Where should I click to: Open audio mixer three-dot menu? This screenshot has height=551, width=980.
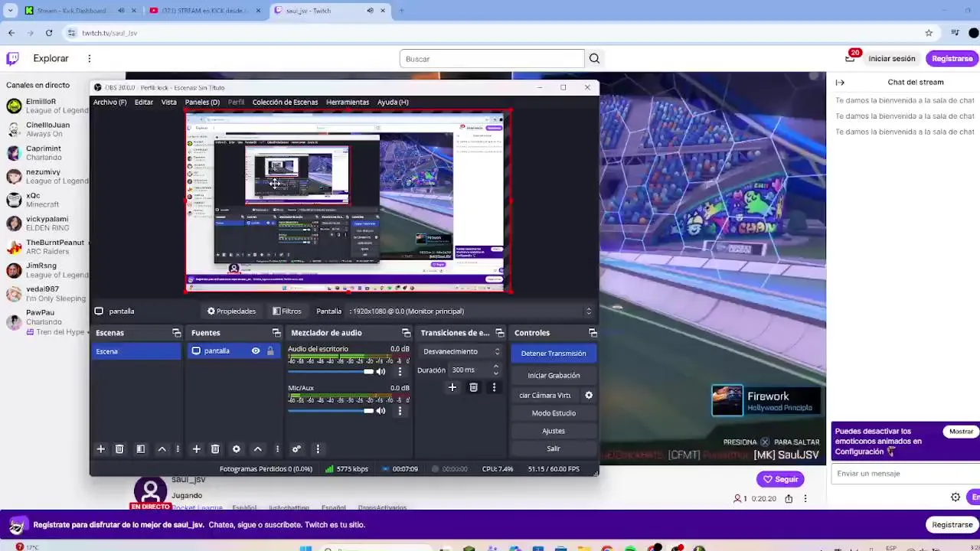coord(318,449)
